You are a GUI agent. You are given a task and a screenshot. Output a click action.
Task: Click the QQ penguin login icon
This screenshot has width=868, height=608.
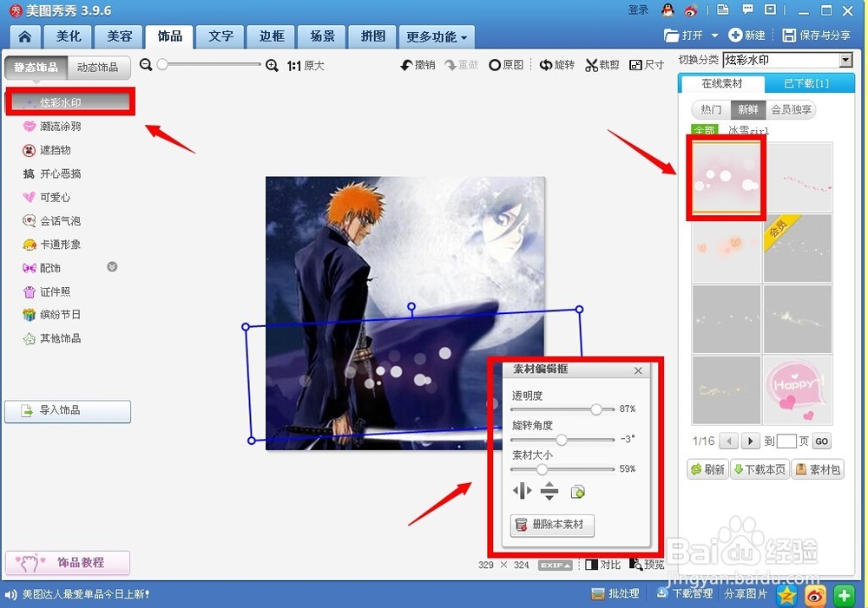pyautogui.click(x=668, y=10)
